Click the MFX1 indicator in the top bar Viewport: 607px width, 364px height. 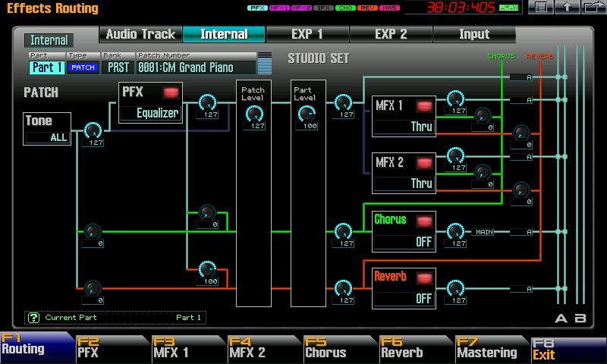pyautogui.click(x=279, y=8)
